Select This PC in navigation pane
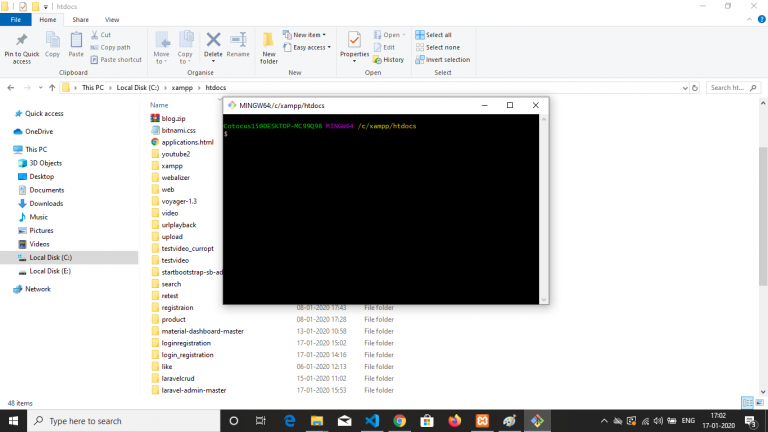768x432 pixels. click(x=36, y=149)
